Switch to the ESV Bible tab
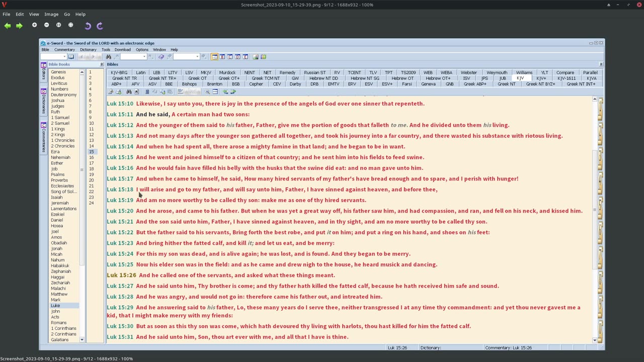 point(369,84)
